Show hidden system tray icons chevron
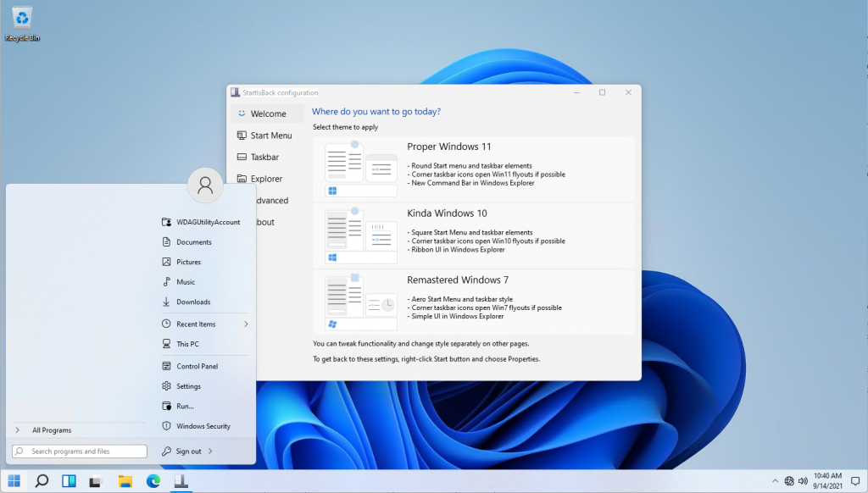This screenshot has width=868, height=493. [x=775, y=481]
